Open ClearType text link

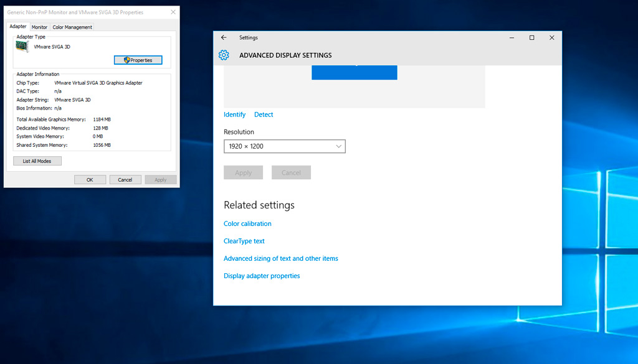[x=244, y=241]
